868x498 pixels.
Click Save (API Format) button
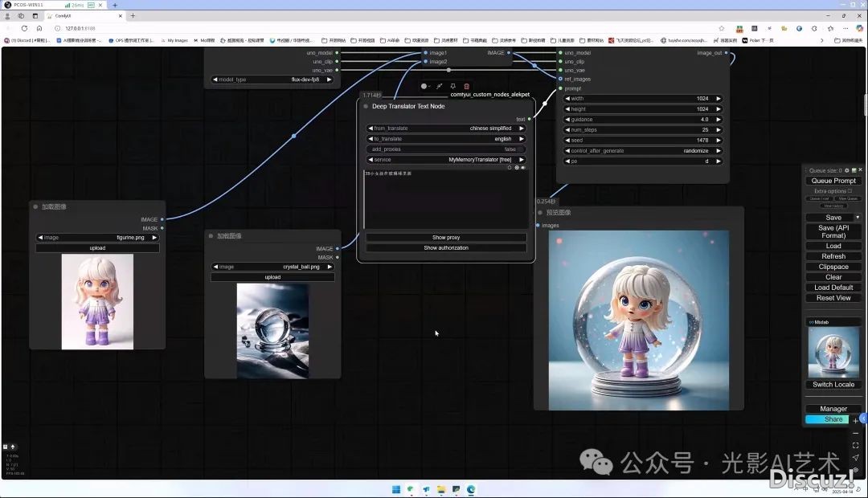[x=833, y=231]
